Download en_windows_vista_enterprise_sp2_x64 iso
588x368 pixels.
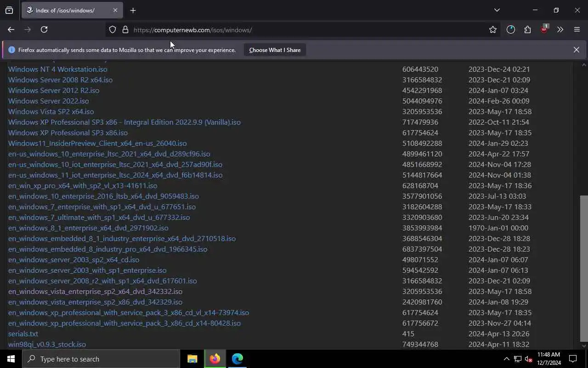(95, 292)
